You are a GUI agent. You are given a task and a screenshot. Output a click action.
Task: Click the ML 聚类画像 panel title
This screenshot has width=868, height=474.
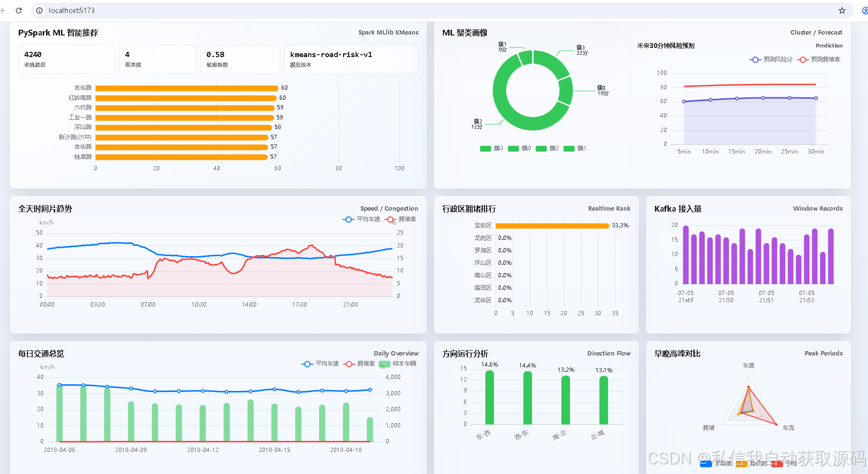tap(465, 33)
